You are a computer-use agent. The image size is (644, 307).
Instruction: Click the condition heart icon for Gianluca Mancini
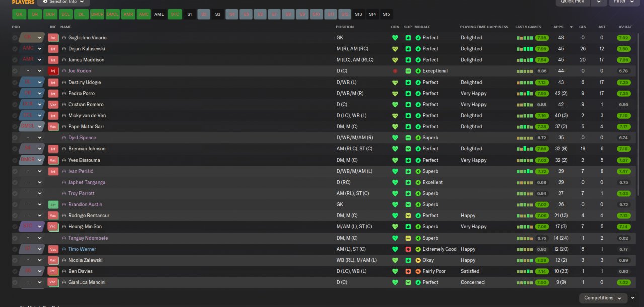click(x=395, y=282)
